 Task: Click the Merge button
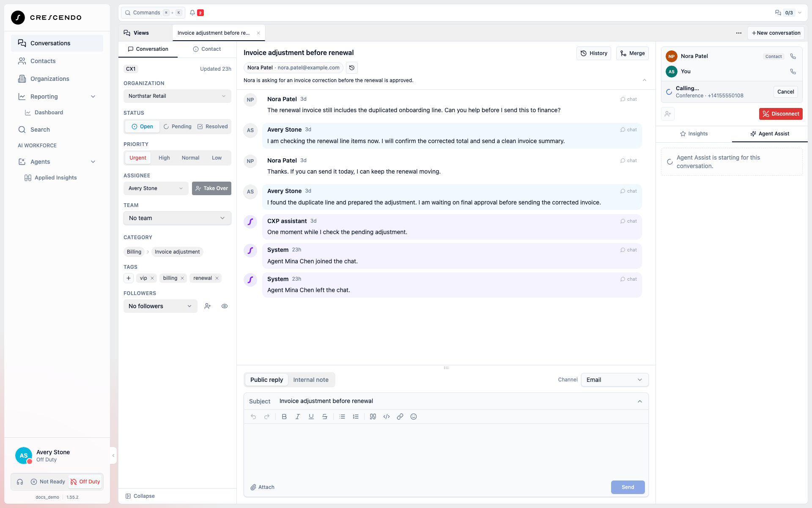pos(632,53)
